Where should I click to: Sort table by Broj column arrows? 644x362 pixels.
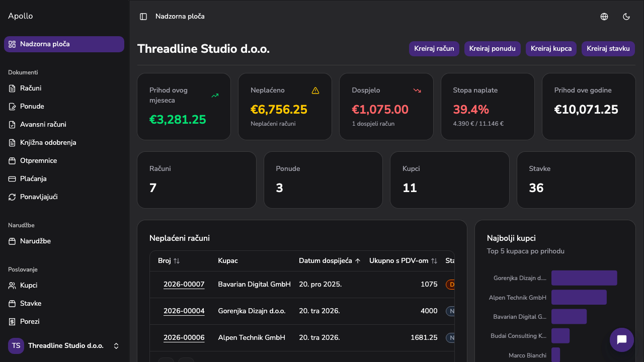click(176, 261)
